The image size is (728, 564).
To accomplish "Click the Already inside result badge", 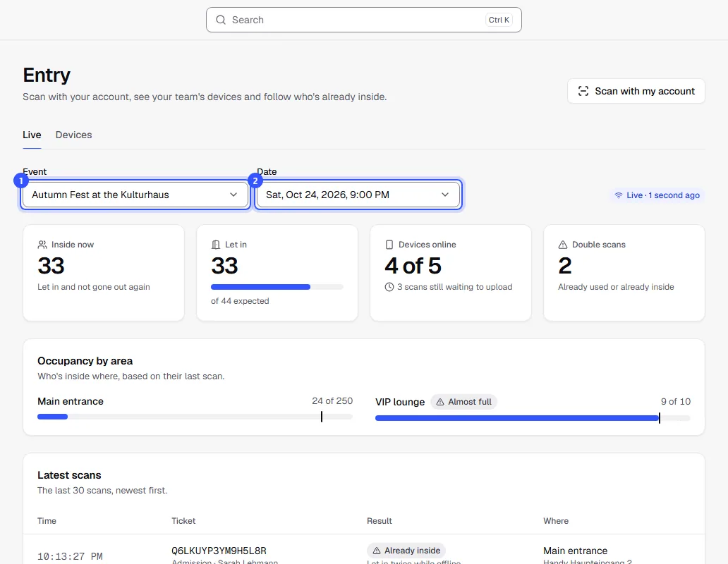I will tap(406, 551).
